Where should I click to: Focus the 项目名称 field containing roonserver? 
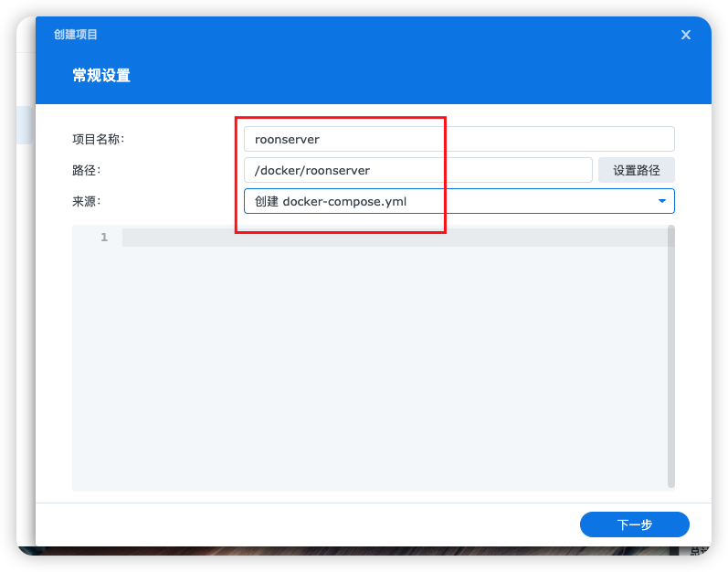[x=459, y=139]
